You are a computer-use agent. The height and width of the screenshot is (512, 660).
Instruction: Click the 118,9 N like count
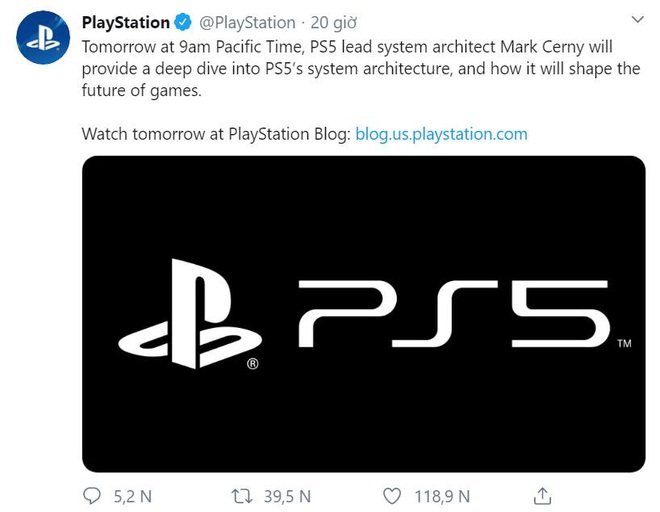pos(442,496)
